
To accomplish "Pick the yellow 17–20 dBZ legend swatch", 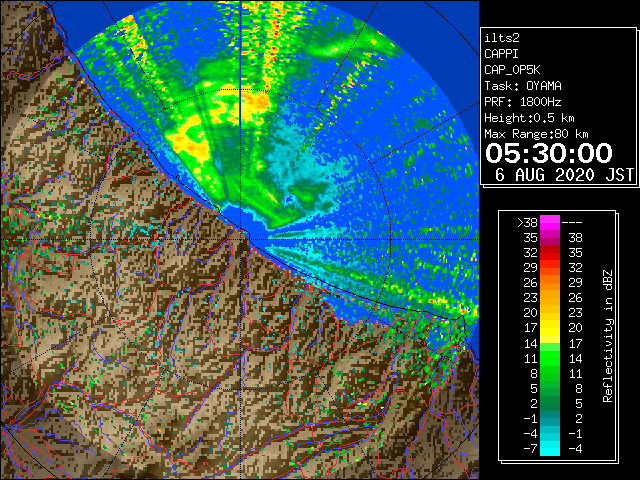I will click(550, 328).
